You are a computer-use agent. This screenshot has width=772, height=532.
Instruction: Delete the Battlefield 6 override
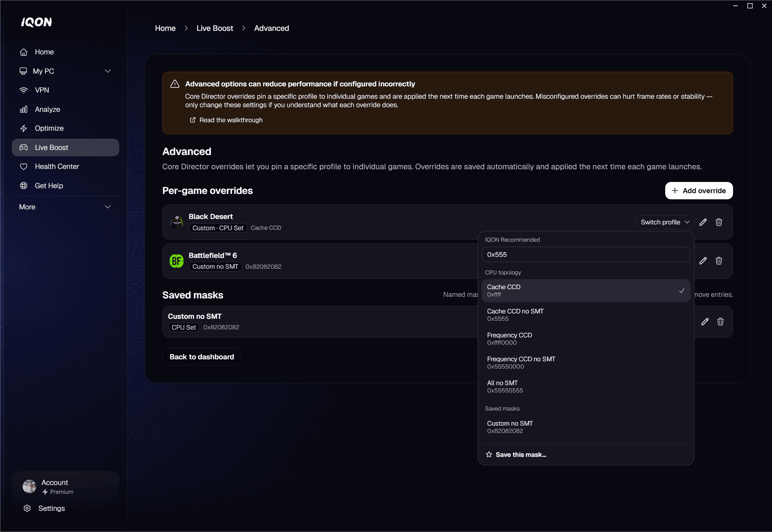(x=719, y=261)
